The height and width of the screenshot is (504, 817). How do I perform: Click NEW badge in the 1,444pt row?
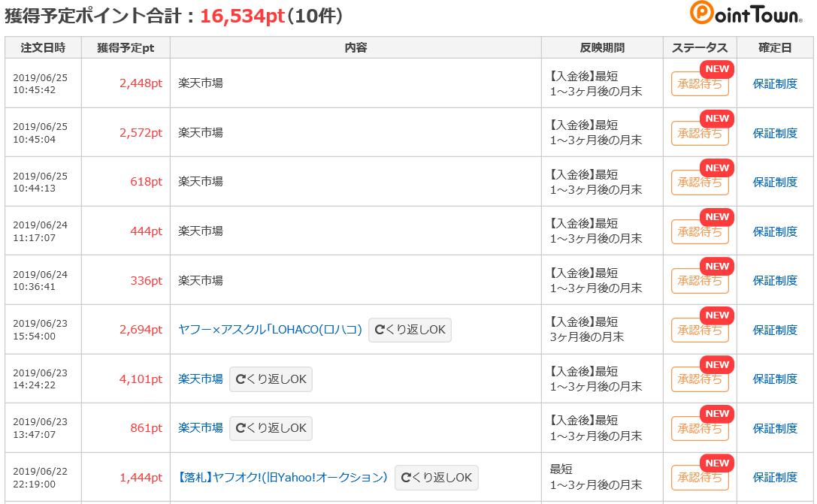[717, 463]
